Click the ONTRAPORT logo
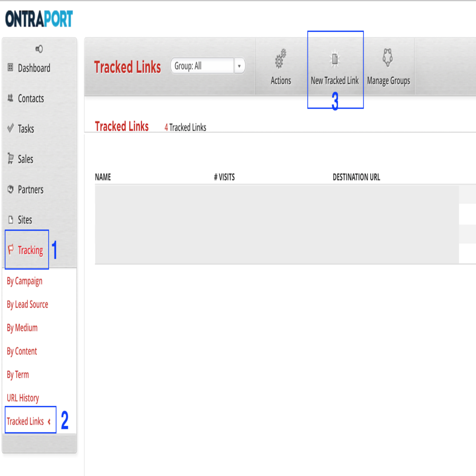The image size is (476, 476). pos(39,19)
